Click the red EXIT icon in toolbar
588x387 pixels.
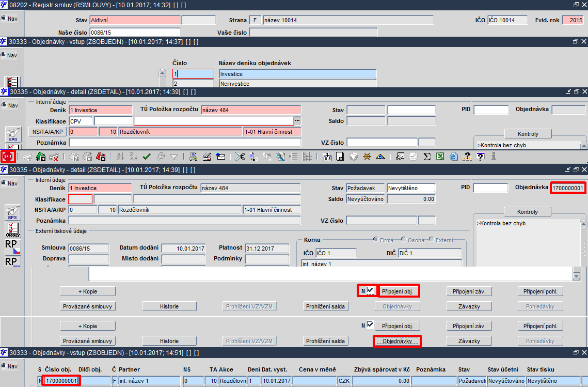pos(8,157)
